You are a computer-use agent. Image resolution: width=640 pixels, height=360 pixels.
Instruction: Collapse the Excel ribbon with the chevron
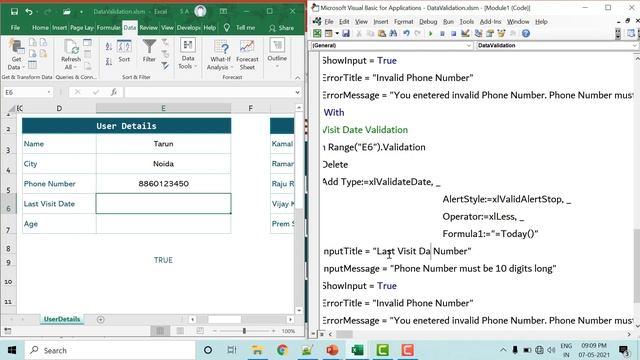(x=298, y=77)
